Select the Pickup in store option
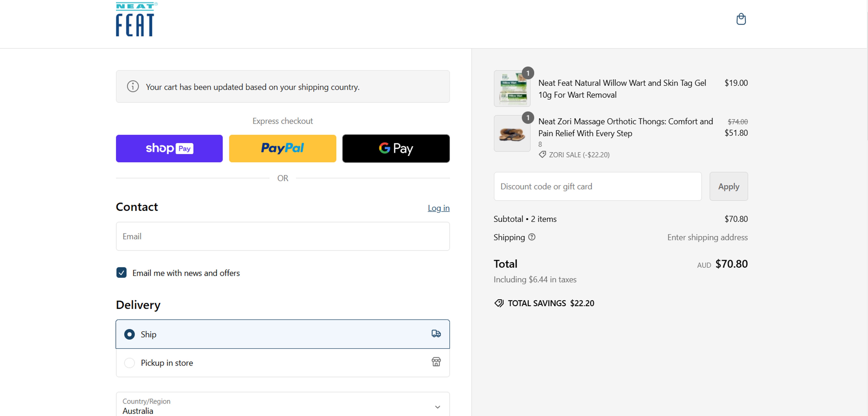The height and width of the screenshot is (416, 868). [283, 363]
